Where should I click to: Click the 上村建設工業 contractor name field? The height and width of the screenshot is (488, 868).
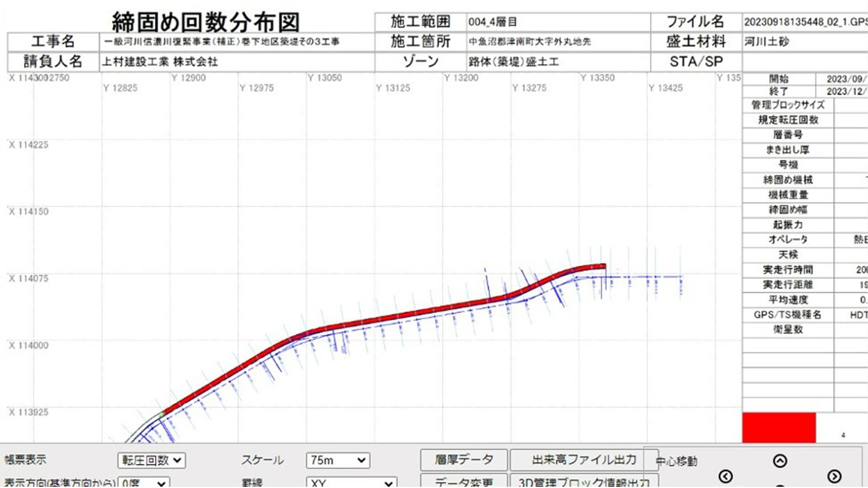(x=236, y=62)
